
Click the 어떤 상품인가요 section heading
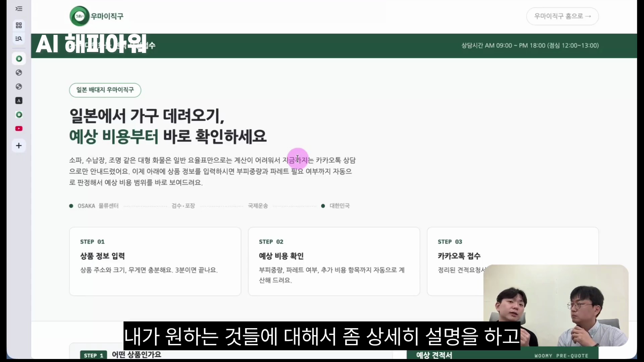137,355
